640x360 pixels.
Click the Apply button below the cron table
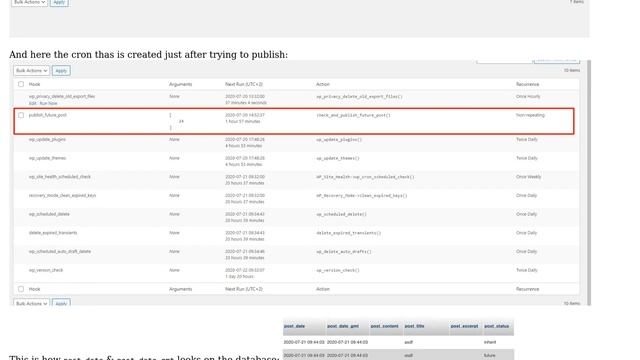[x=61, y=303]
